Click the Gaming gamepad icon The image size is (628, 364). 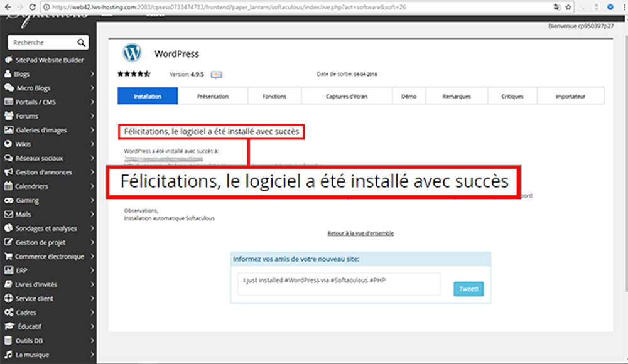[x=8, y=200]
